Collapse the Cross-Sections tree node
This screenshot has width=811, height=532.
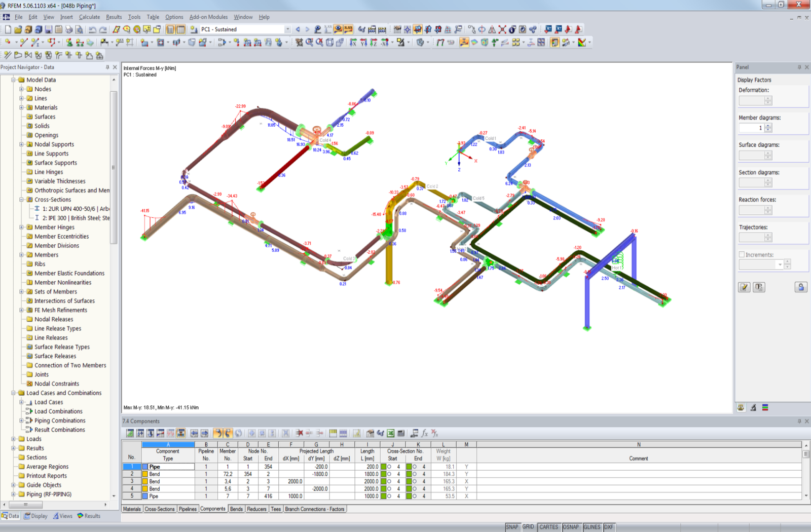(x=22, y=200)
